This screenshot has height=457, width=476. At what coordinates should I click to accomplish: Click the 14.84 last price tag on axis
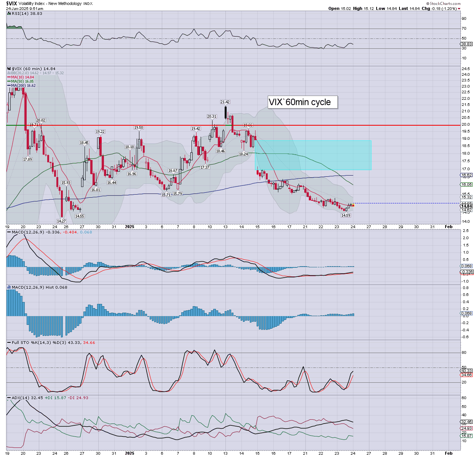[x=466, y=206]
